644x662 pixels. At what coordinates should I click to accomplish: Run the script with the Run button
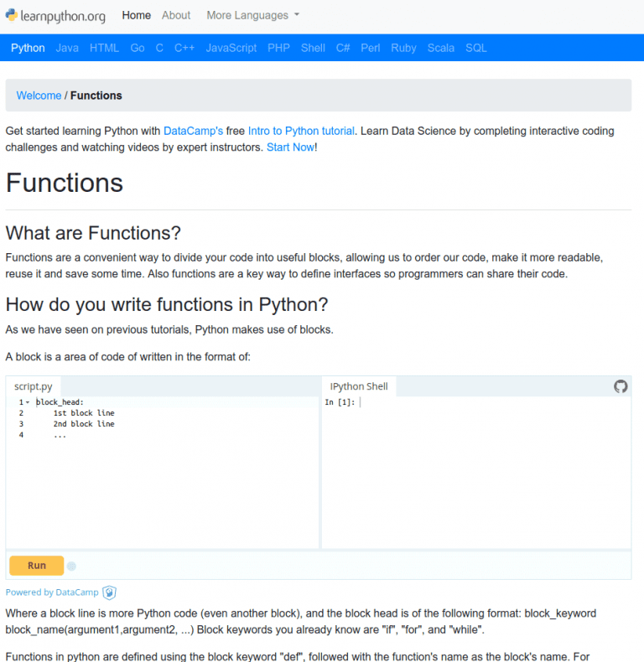click(x=36, y=566)
